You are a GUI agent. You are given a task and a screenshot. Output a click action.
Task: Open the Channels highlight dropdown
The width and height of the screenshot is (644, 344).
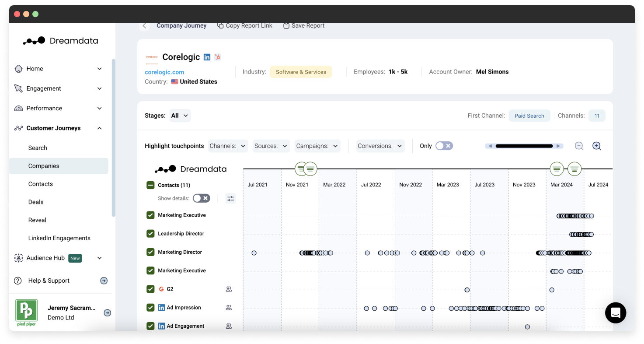(228, 146)
